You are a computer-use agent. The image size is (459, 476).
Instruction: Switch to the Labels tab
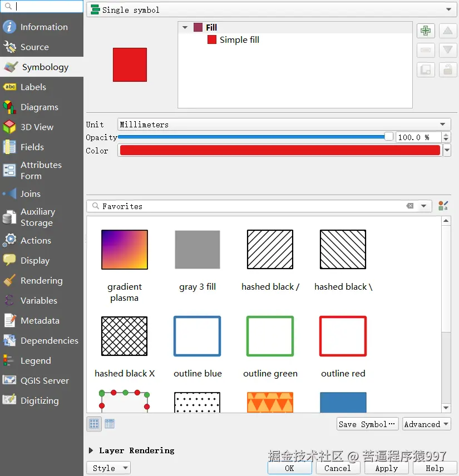tap(42, 87)
